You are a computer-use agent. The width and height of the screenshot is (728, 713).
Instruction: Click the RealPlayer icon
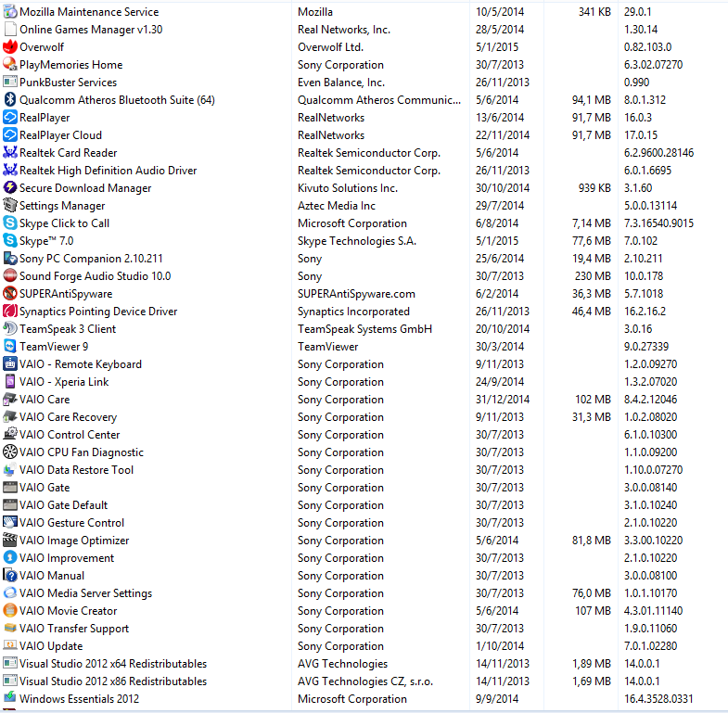[x=10, y=118]
